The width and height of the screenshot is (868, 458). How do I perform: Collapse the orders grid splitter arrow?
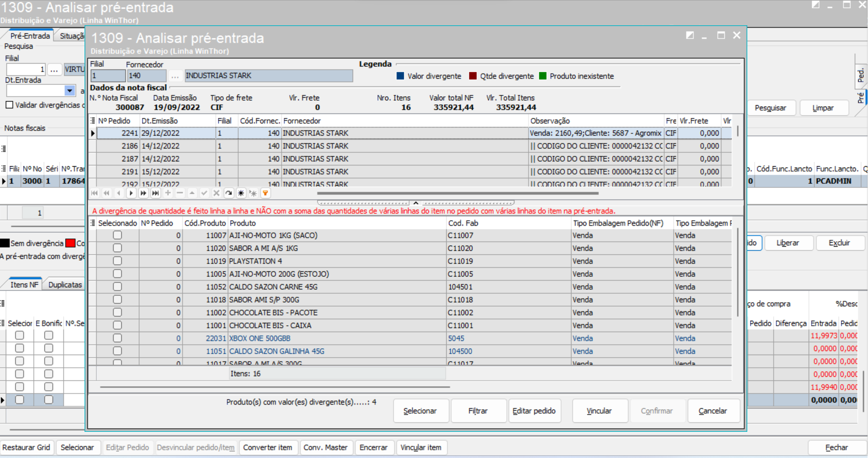click(415, 203)
